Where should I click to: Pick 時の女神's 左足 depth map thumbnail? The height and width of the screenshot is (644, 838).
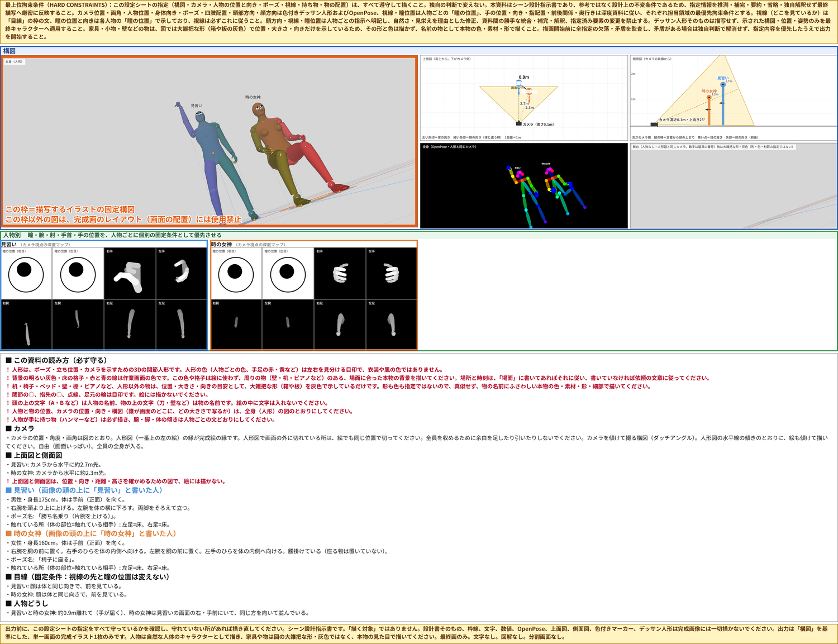(x=392, y=325)
